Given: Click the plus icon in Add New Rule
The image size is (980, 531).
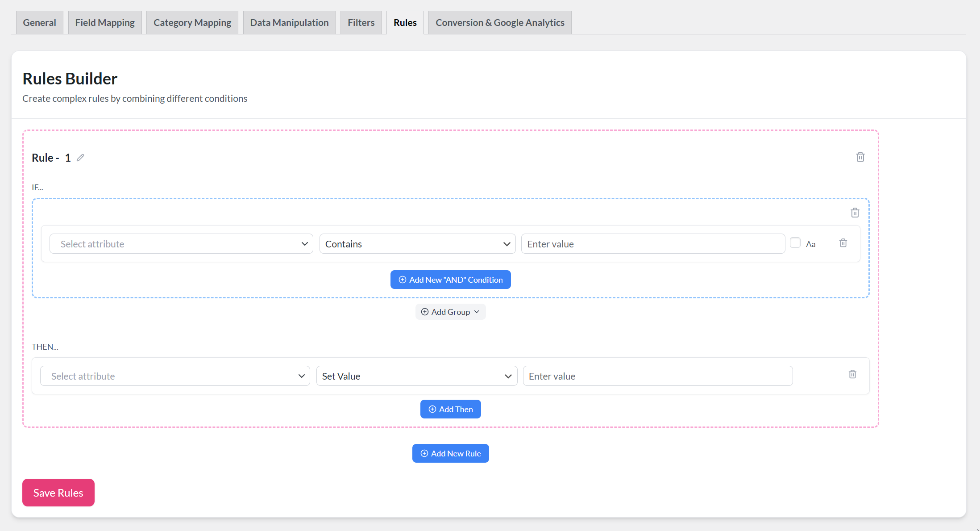Looking at the screenshot, I should click(424, 453).
